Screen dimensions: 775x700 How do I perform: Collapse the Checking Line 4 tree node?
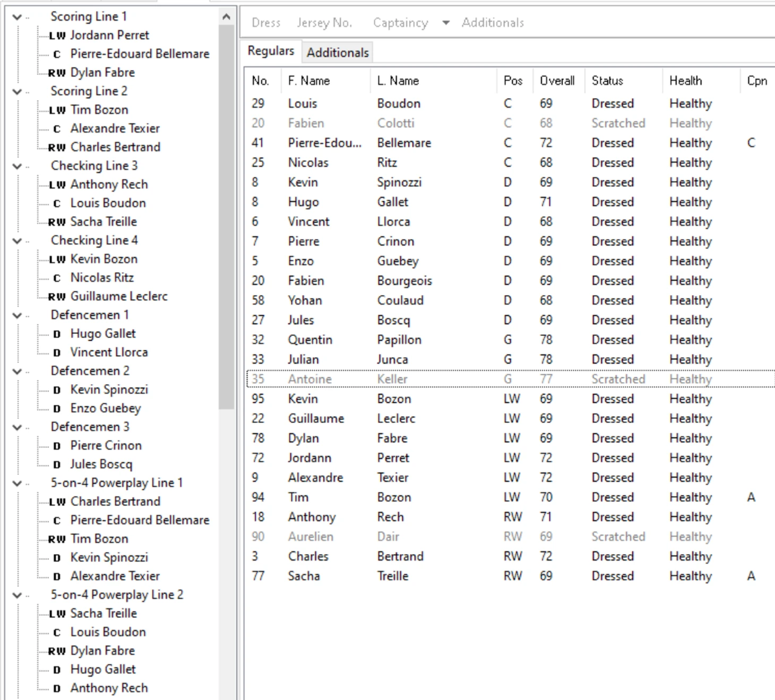17,240
